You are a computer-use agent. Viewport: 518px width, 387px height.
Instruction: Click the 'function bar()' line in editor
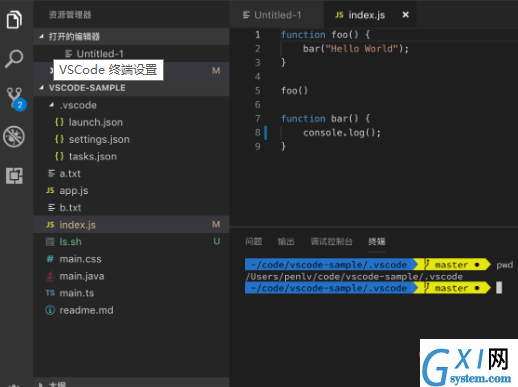(326, 119)
